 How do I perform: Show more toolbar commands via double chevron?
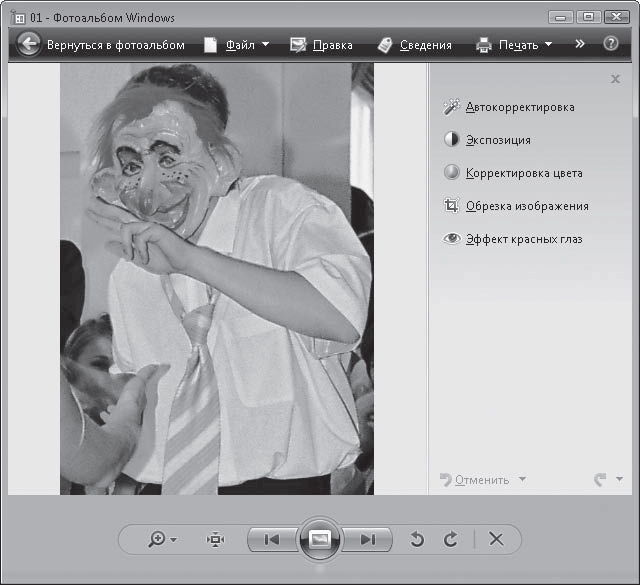pos(580,44)
